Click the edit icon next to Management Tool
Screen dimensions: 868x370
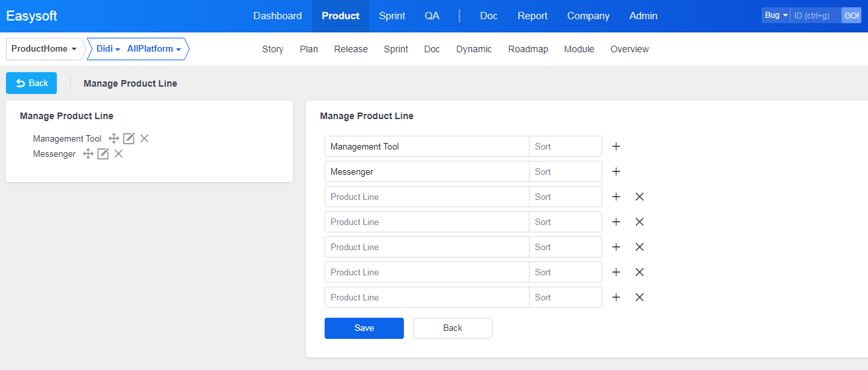(129, 138)
